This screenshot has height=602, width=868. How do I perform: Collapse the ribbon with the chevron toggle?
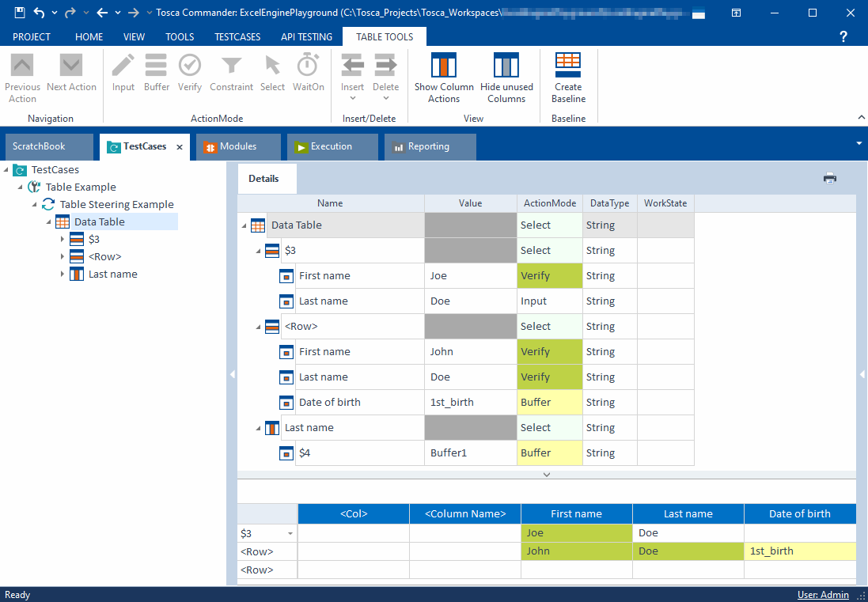click(x=861, y=118)
